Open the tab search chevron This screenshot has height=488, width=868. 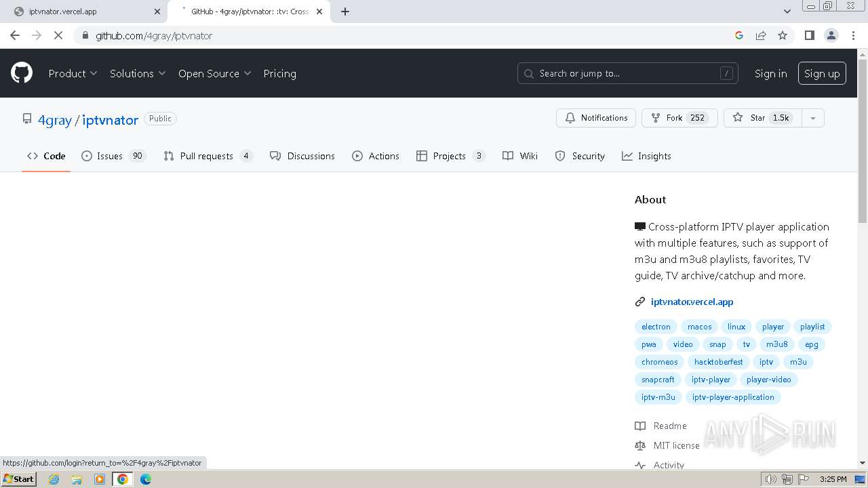(787, 12)
